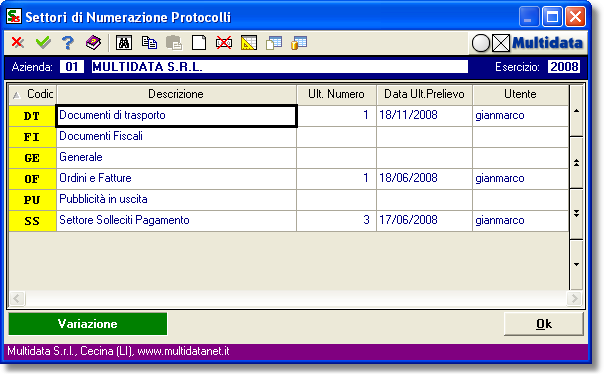Image resolution: width=604 pixels, height=376 pixels.
Task: Click the Data Ult.Prelievo column header
Action: [424, 94]
